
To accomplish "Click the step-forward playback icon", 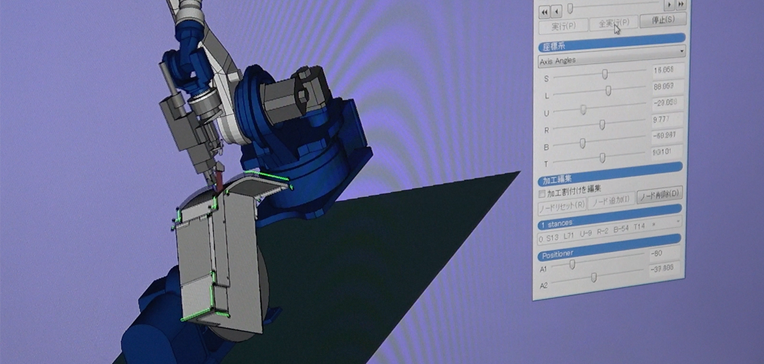I will pos(669,4).
